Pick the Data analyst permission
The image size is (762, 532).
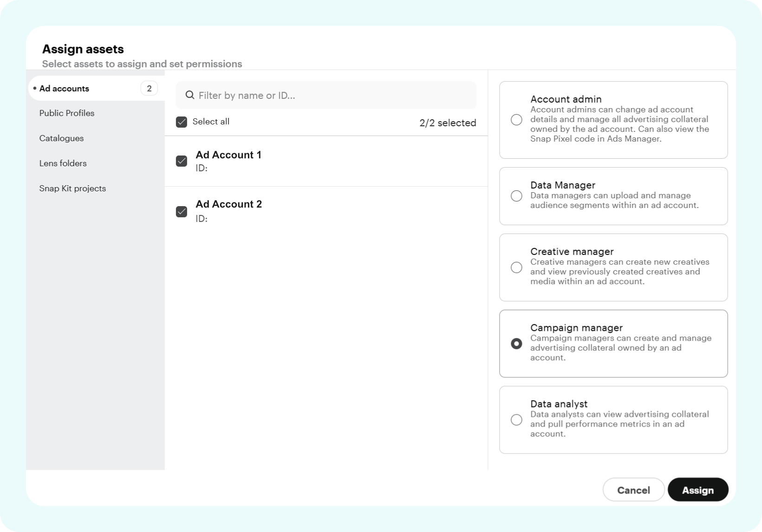(x=516, y=420)
